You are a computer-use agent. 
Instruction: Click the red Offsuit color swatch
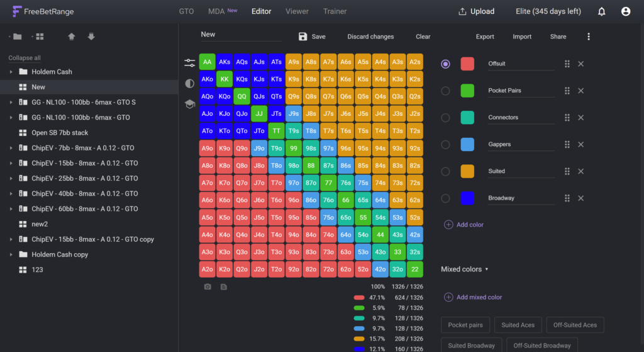click(x=467, y=64)
